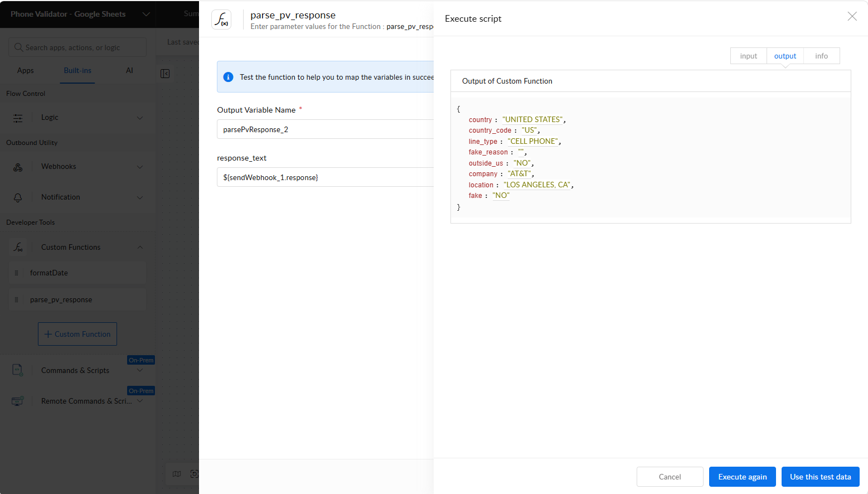Open the AI tab
Screen dimensions: 868x494
click(x=129, y=70)
